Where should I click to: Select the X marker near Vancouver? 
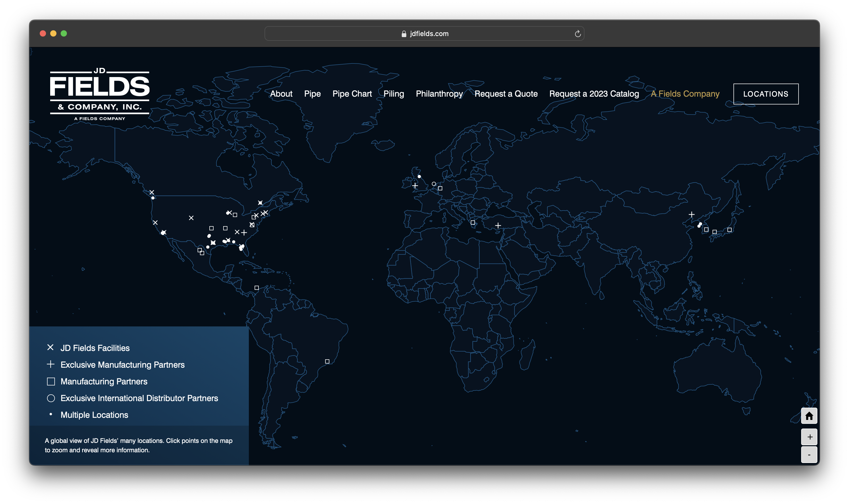tap(152, 192)
